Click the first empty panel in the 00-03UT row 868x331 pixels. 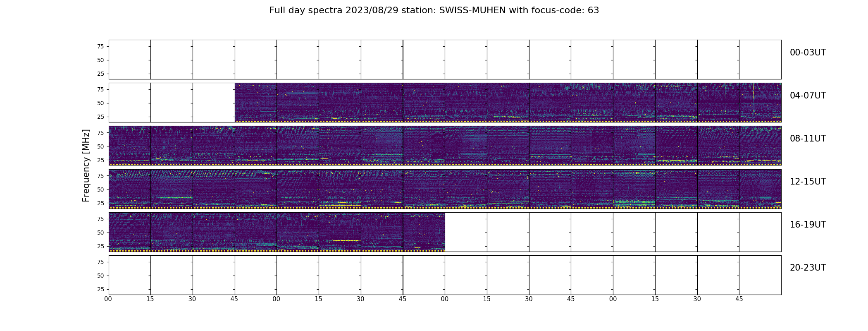pos(130,60)
